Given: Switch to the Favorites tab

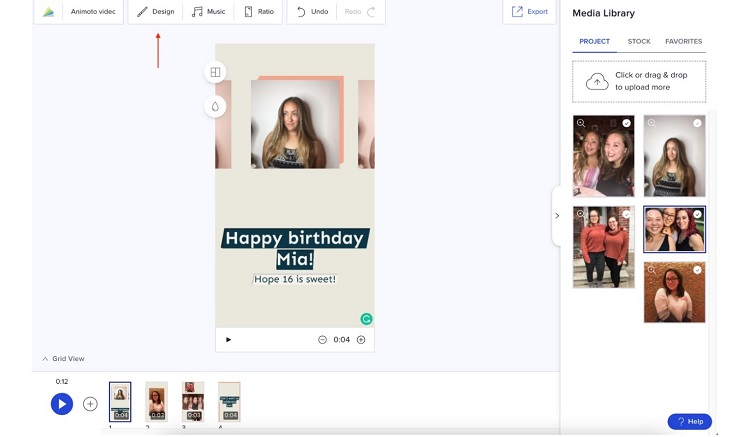Looking at the screenshot, I should 683,42.
